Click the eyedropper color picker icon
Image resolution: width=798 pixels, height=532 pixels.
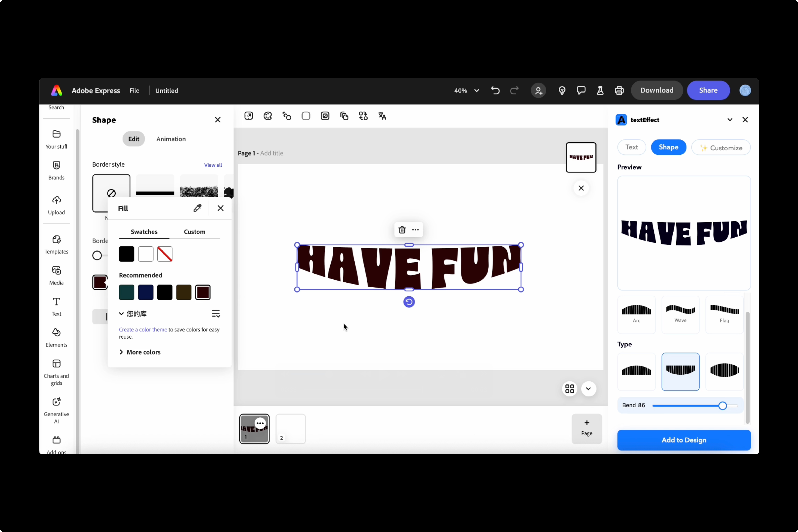(x=197, y=208)
